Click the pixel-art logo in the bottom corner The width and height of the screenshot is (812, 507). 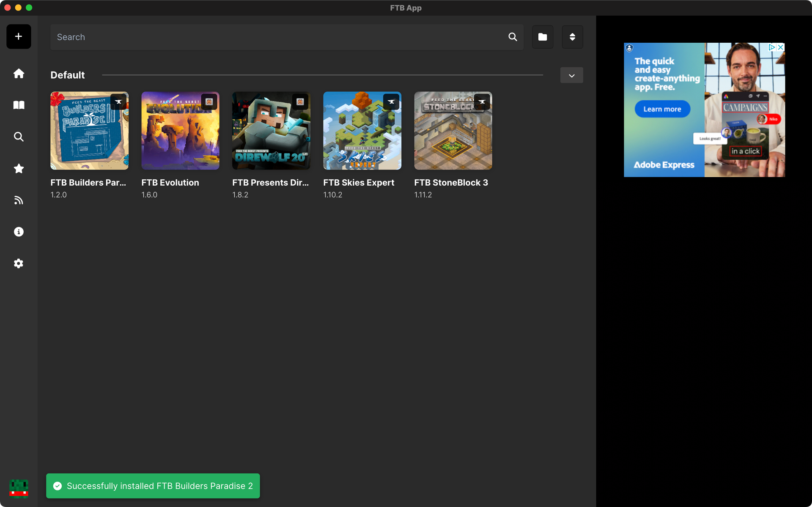coord(18,489)
